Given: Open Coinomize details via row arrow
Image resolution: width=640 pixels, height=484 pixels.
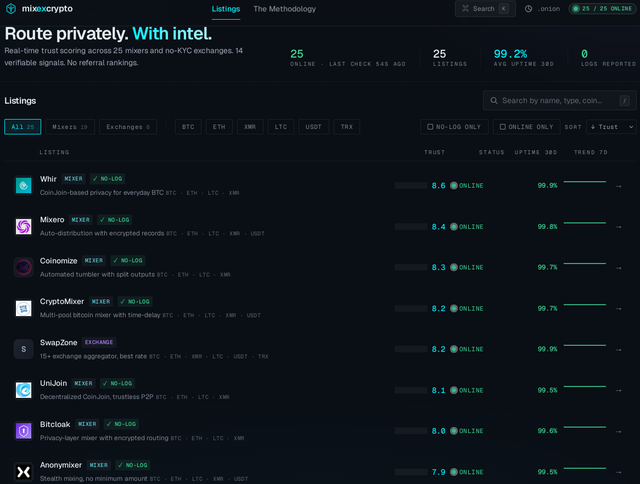Looking at the screenshot, I should pos(619,268).
